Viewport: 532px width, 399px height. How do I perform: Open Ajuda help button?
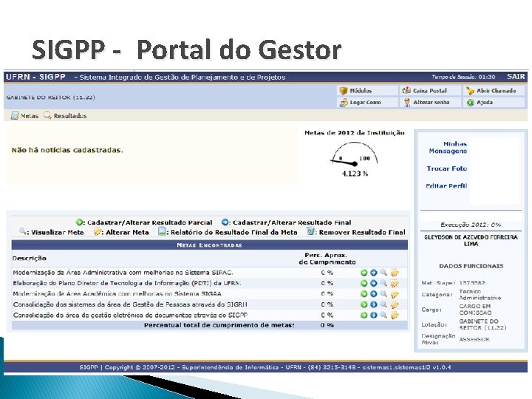point(494,102)
